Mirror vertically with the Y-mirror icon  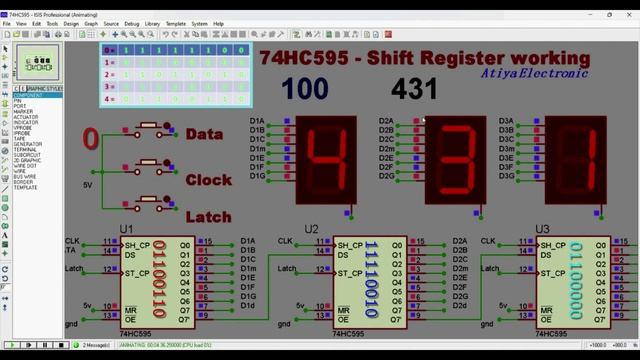[x=5, y=308]
